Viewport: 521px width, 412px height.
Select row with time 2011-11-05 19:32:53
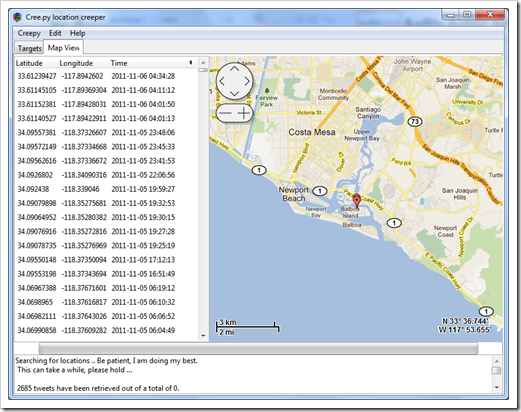click(106, 203)
